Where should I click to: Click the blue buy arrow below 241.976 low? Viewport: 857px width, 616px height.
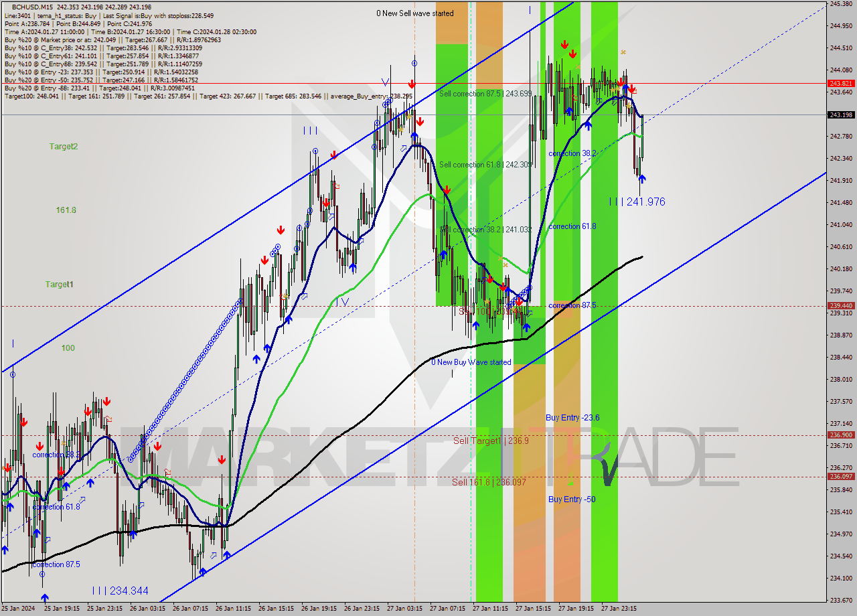642,179
